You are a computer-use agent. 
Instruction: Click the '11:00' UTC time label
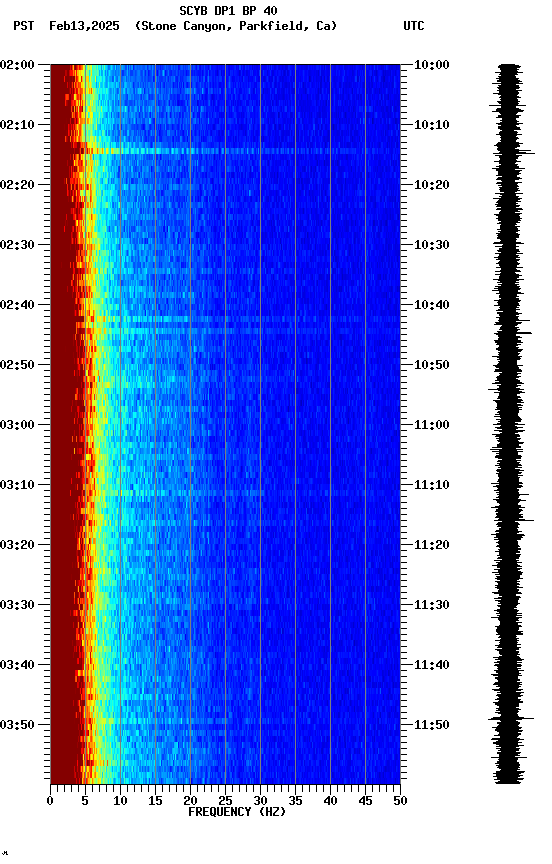tap(432, 425)
